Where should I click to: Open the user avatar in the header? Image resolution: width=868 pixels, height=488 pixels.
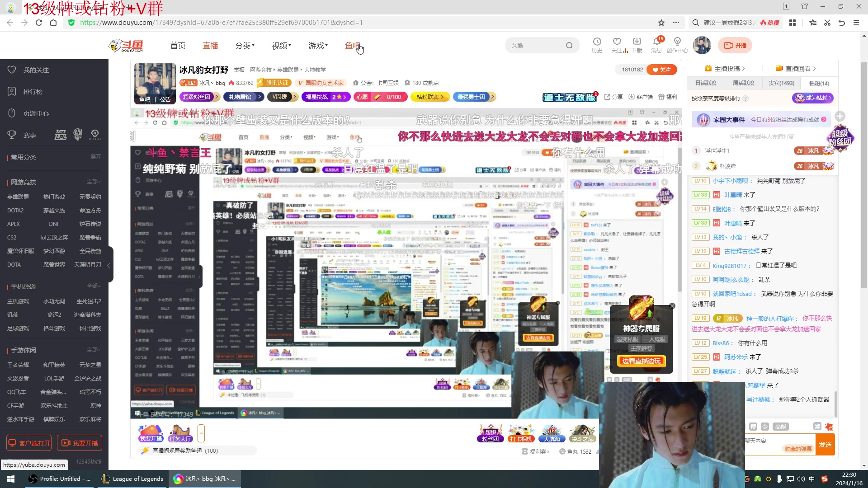pyautogui.click(x=702, y=45)
